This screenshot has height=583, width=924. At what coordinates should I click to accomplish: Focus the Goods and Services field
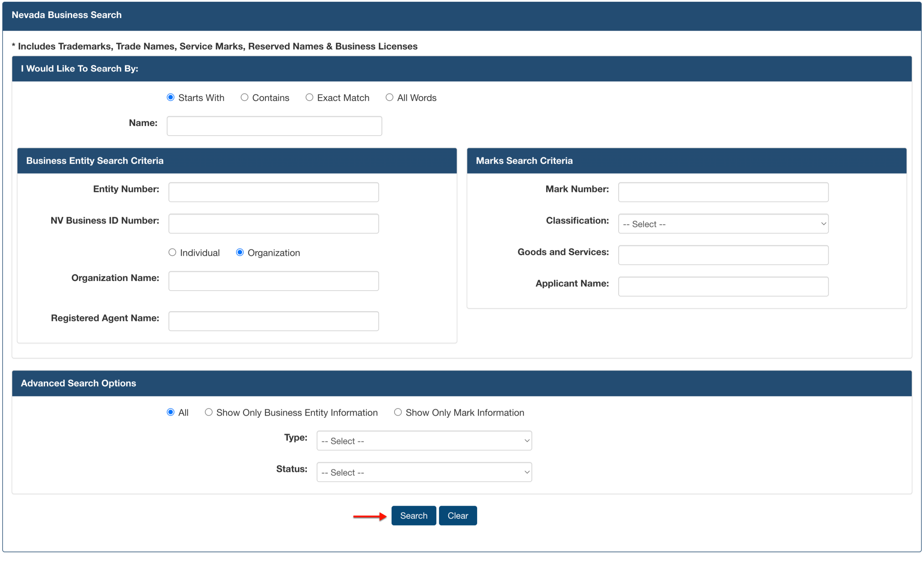(x=723, y=255)
